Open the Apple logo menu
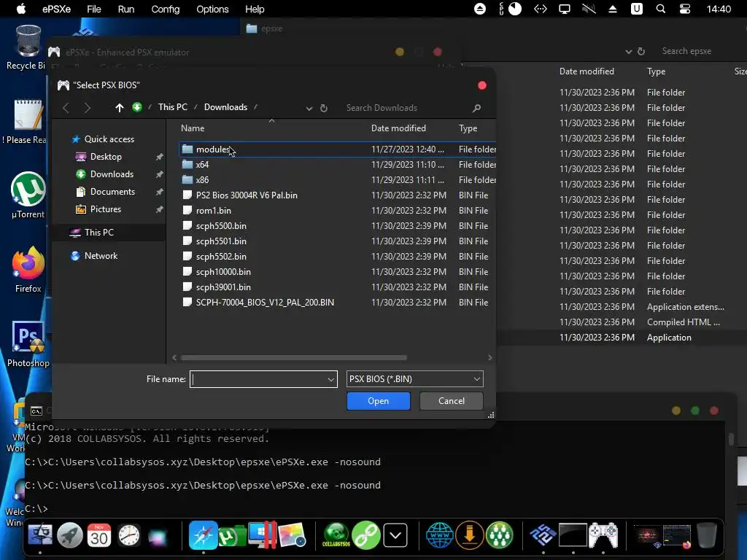 tap(21, 9)
